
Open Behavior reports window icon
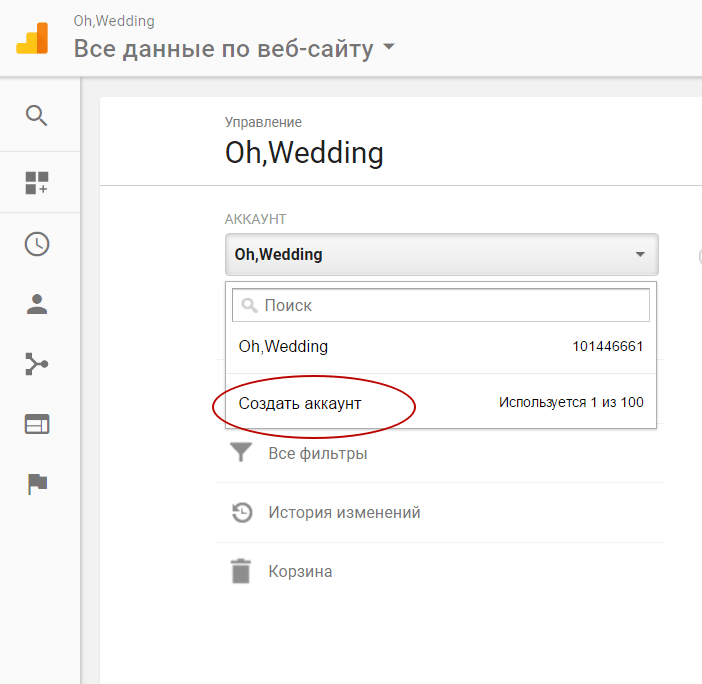(37, 424)
